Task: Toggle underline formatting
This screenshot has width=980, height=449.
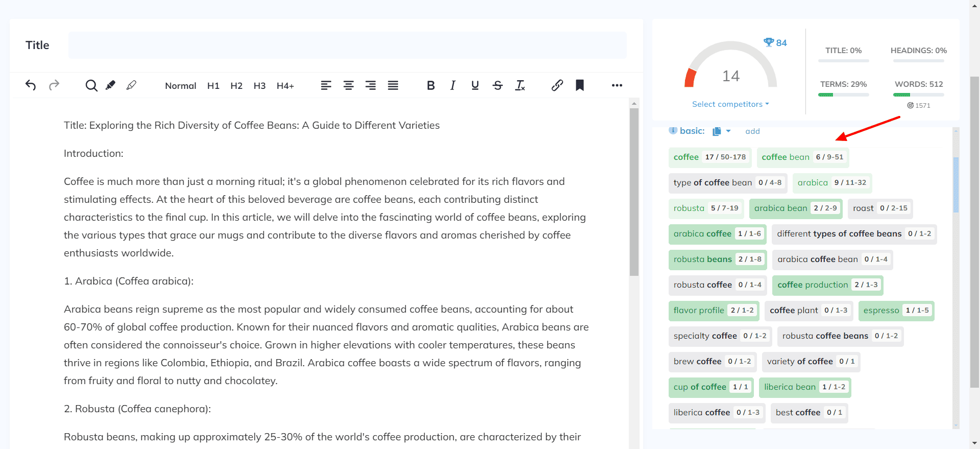Action: tap(475, 85)
